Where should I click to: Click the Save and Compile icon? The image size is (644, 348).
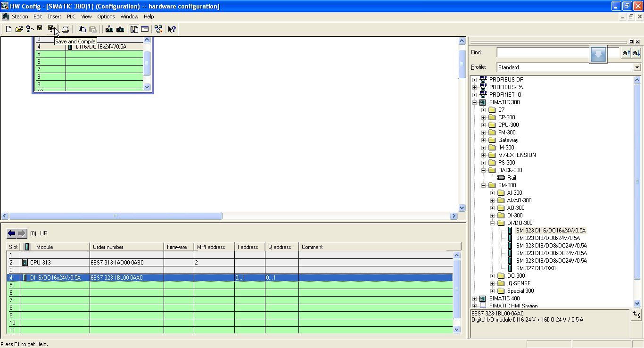coord(51,29)
